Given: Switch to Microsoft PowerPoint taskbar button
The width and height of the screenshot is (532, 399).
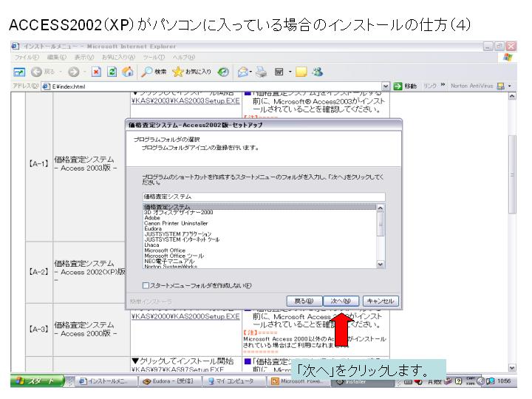Looking at the screenshot, I should 297,381.
